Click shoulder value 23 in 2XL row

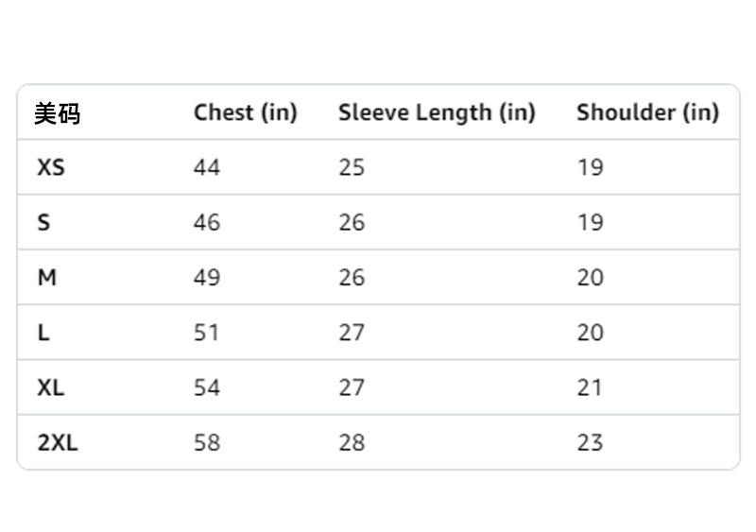coord(590,442)
